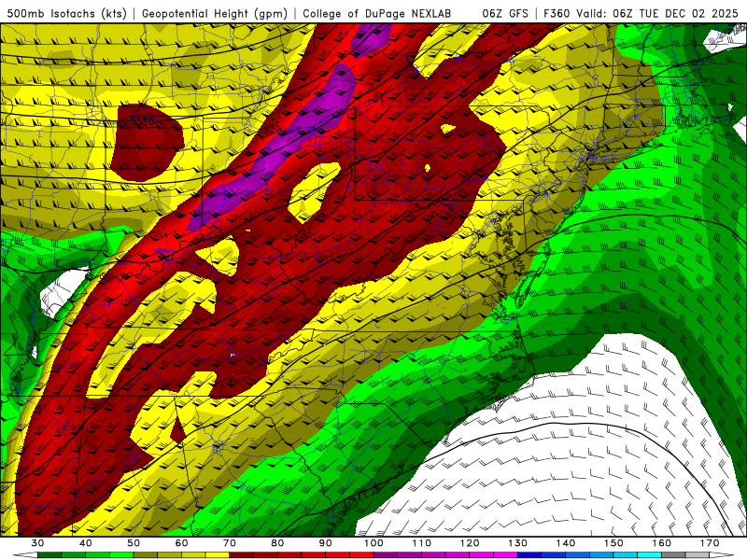Viewport: 747px width, 560px height.
Task: Click the "90" colorbar label
Action: point(326,543)
